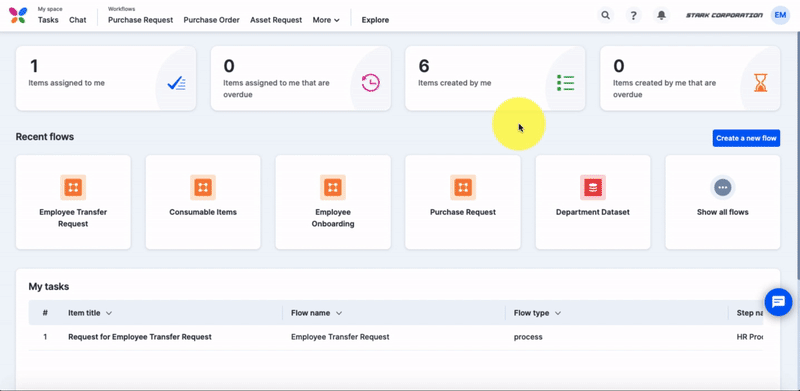The width and height of the screenshot is (800, 391).
Task: Open the Chat menu item
Action: click(78, 20)
